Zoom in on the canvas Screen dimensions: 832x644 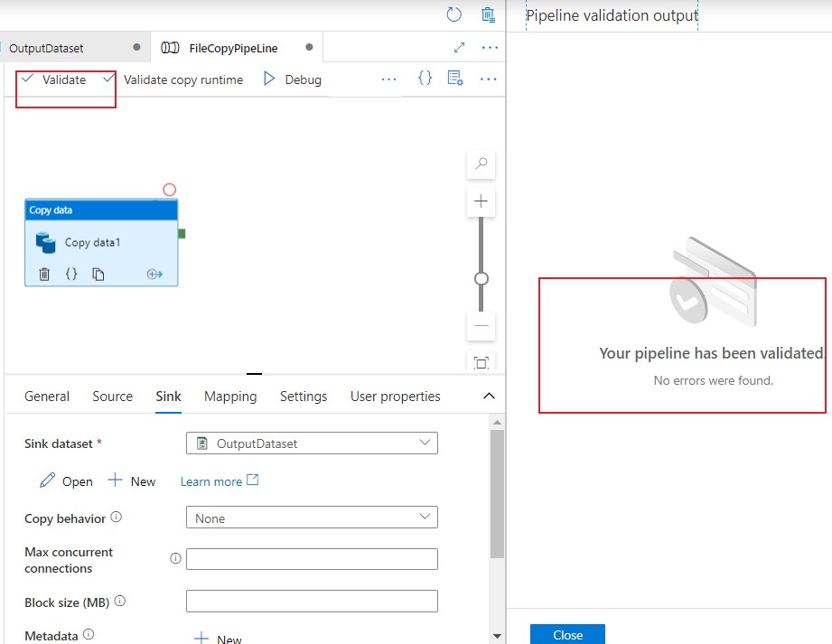point(481,201)
